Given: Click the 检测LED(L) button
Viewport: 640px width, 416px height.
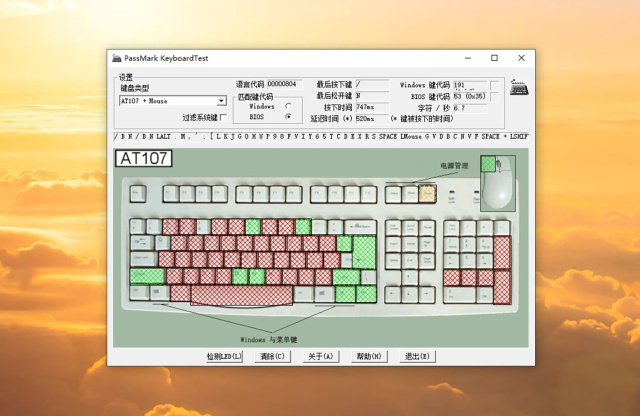Looking at the screenshot, I should [224, 356].
